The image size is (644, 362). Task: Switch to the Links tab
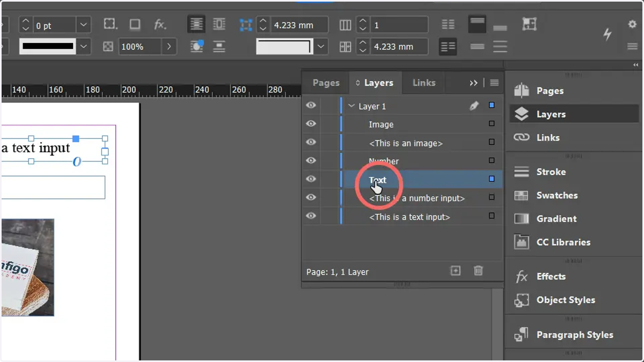[x=424, y=83]
